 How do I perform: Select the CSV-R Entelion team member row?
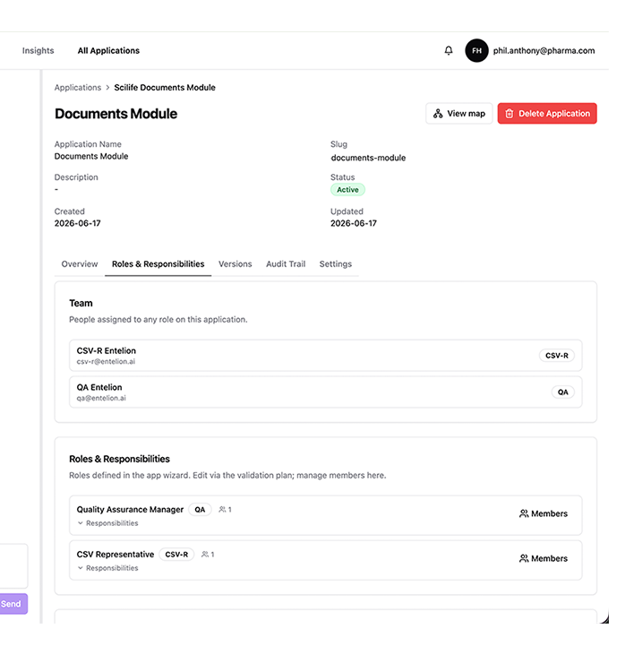point(326,356)
